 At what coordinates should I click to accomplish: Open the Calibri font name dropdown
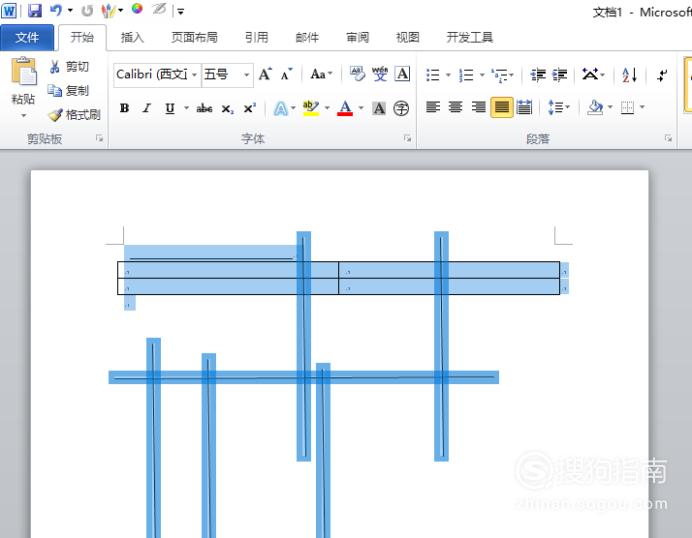pyautogui.click(x=194, y=75)
